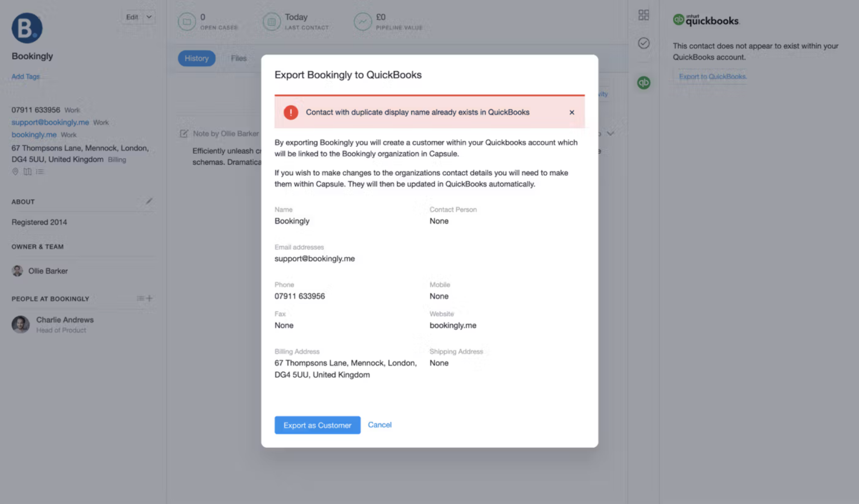Viewport: 859px width, 504px height.
Task: Click the £0 pipeline value figure
Action: [x=381, y=17]
